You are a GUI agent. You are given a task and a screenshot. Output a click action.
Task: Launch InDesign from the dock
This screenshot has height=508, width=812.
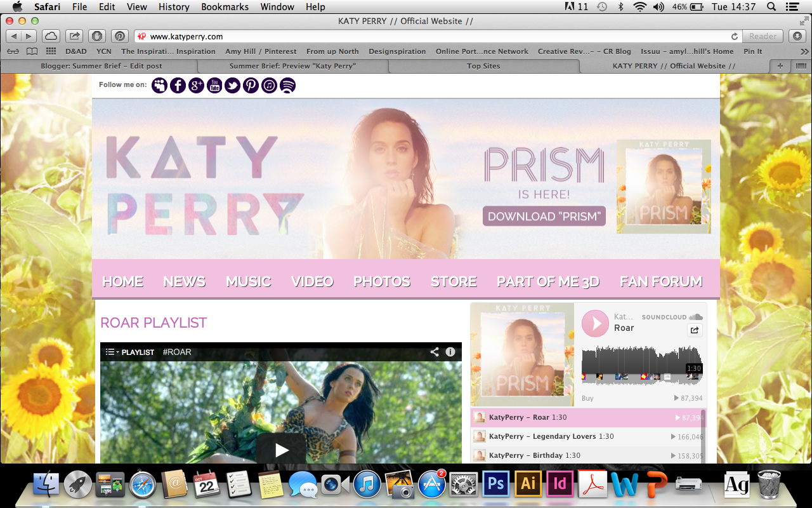coord(560,485)
